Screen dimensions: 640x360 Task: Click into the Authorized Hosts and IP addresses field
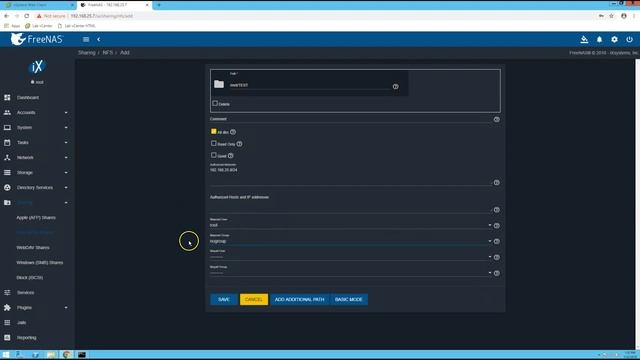pyautogui.click(x=351, y=206)
